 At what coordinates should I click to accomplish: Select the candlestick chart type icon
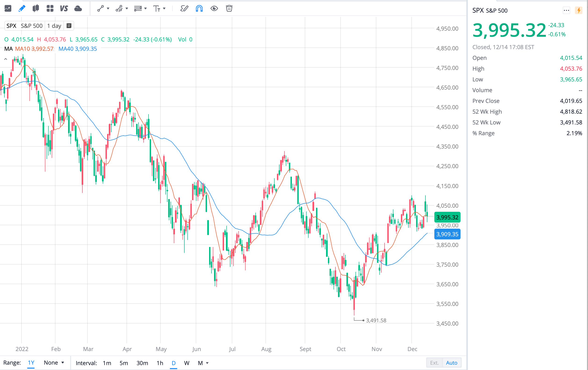(x=36, y=8)
